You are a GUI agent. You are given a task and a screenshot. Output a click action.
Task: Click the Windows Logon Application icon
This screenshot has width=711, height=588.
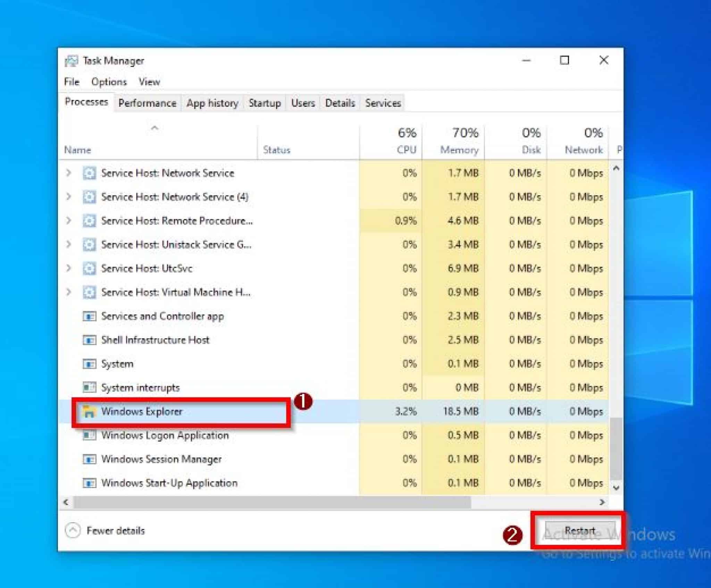coord(90,435)
